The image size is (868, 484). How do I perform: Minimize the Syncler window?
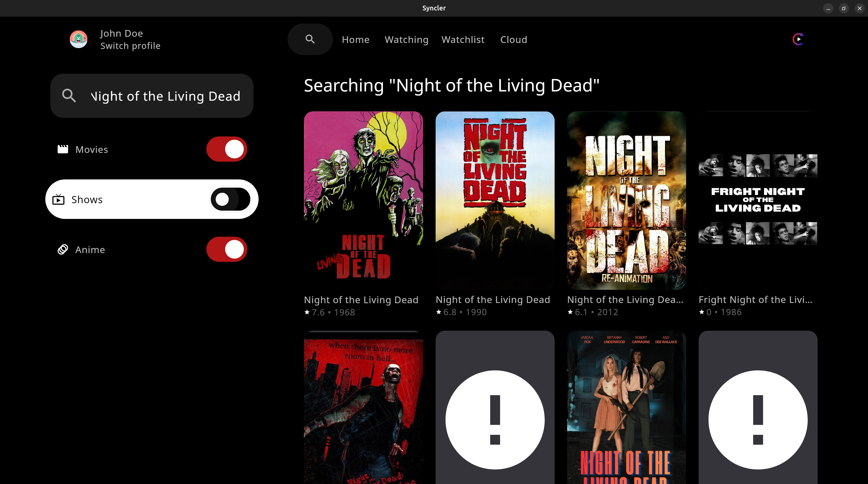[828, 8]
